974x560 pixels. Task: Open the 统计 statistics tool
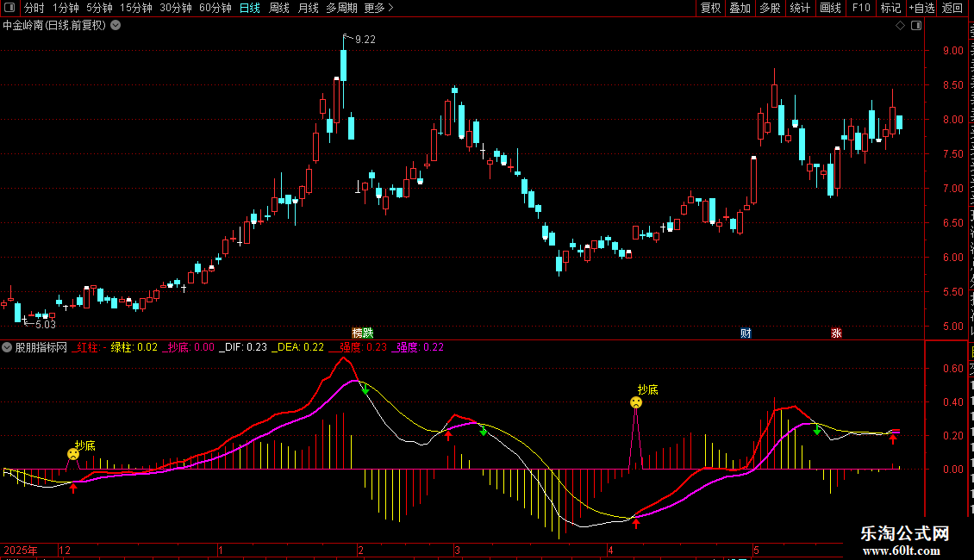pos(799,8)
